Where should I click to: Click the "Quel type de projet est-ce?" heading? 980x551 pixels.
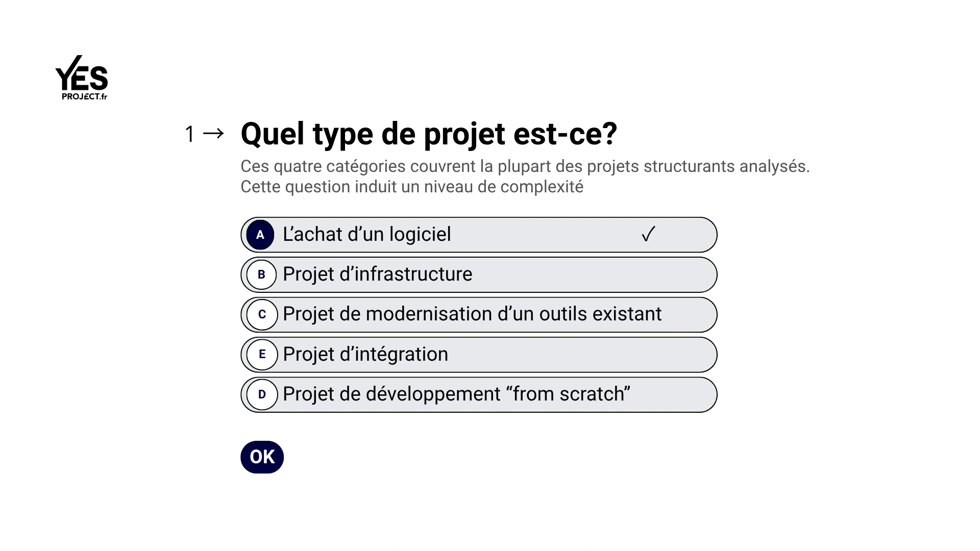[x=429, y=134]
